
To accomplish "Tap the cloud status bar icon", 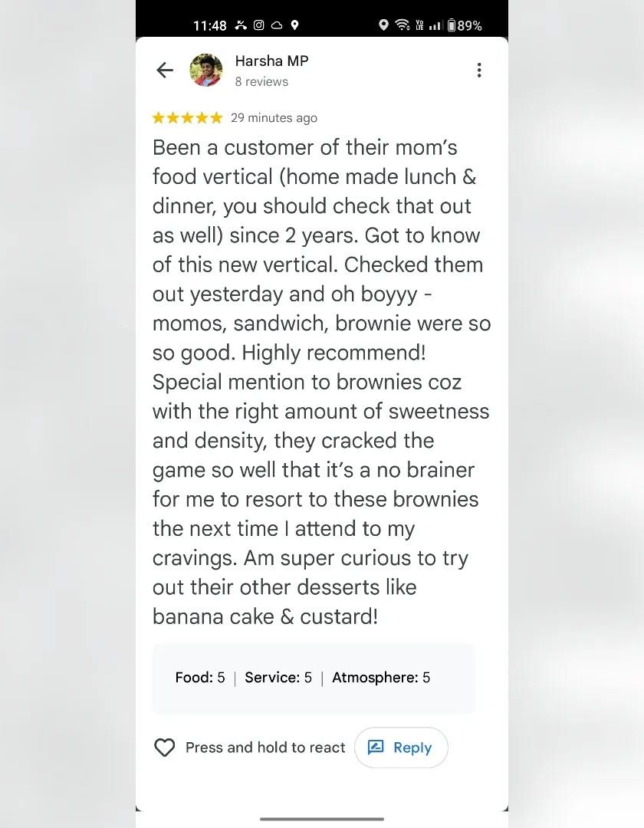I will tap(277, 25).
